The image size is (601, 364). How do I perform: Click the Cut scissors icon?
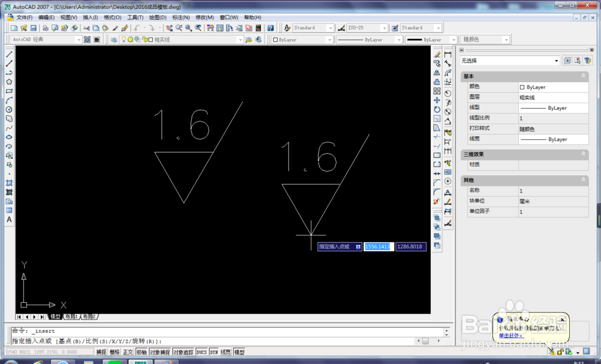click(x=86, y=28)
